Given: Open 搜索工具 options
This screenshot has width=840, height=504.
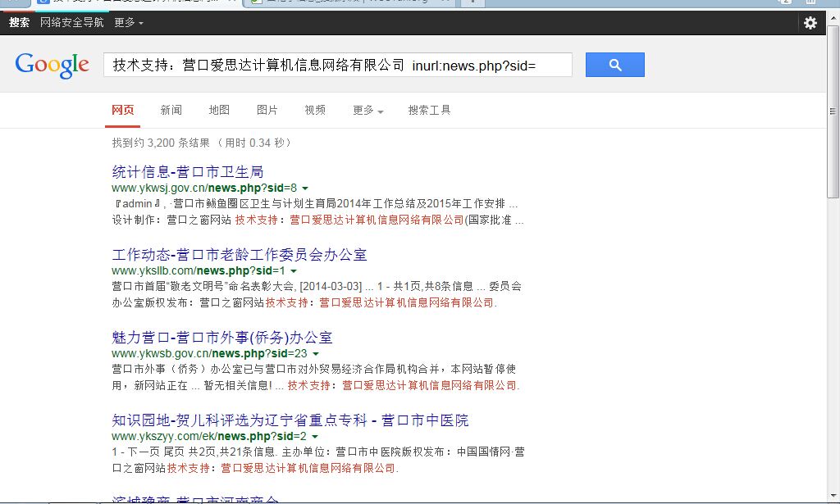Looking at the screenshot, I should [x=429, y=110].
